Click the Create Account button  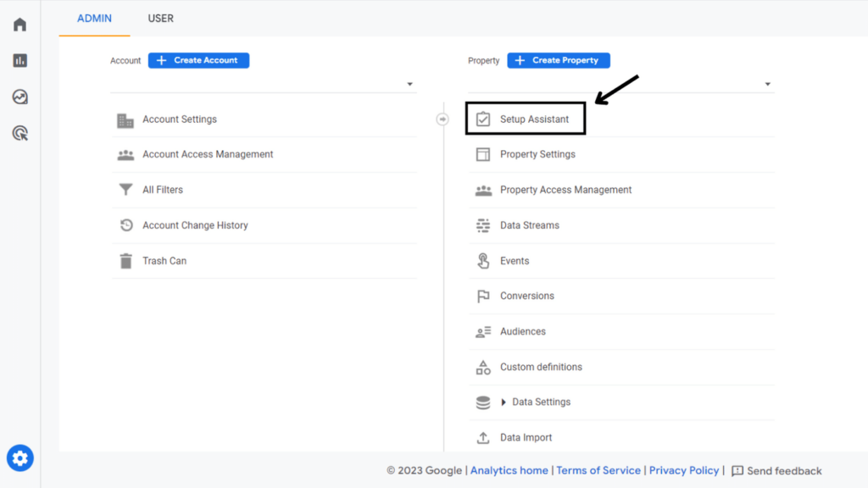(198, 60)
